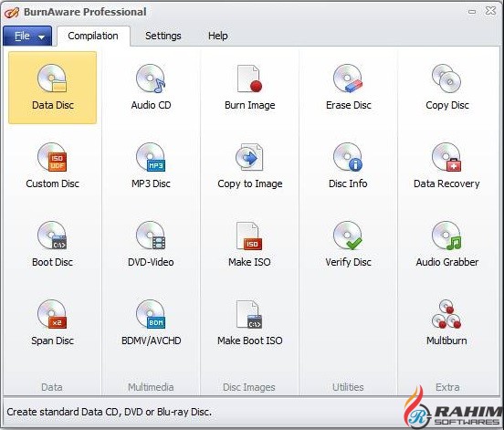The width and height of the screenshot is (504, 430).
Task: Close the BurnAware Professional window
Action: coord(490,11)
